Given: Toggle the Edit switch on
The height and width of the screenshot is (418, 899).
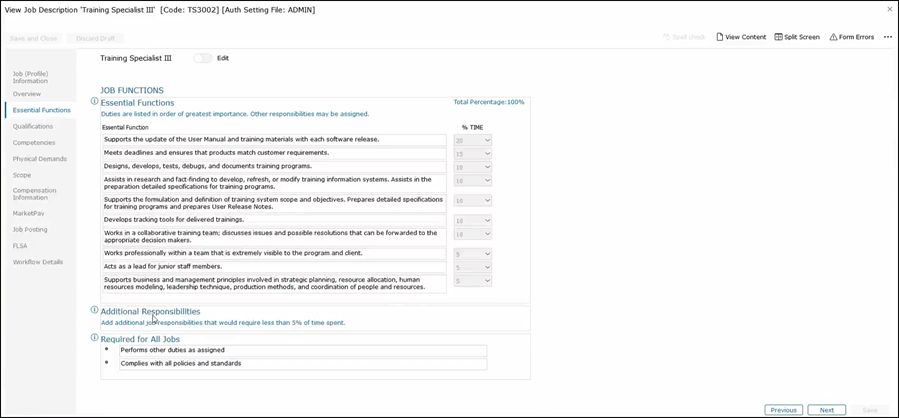Looking at the screenshot, I should click(203, 58).
